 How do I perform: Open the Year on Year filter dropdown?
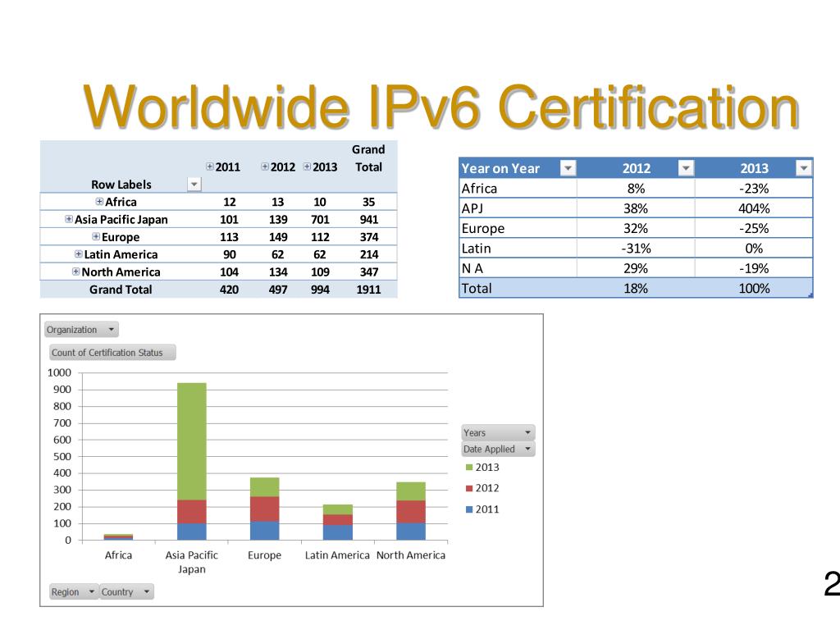tap(568, 168)
